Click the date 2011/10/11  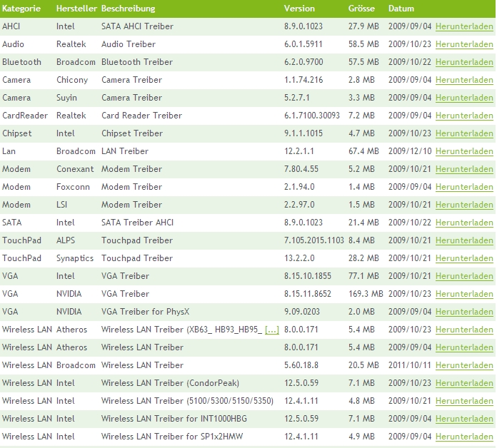coord(410,365)
